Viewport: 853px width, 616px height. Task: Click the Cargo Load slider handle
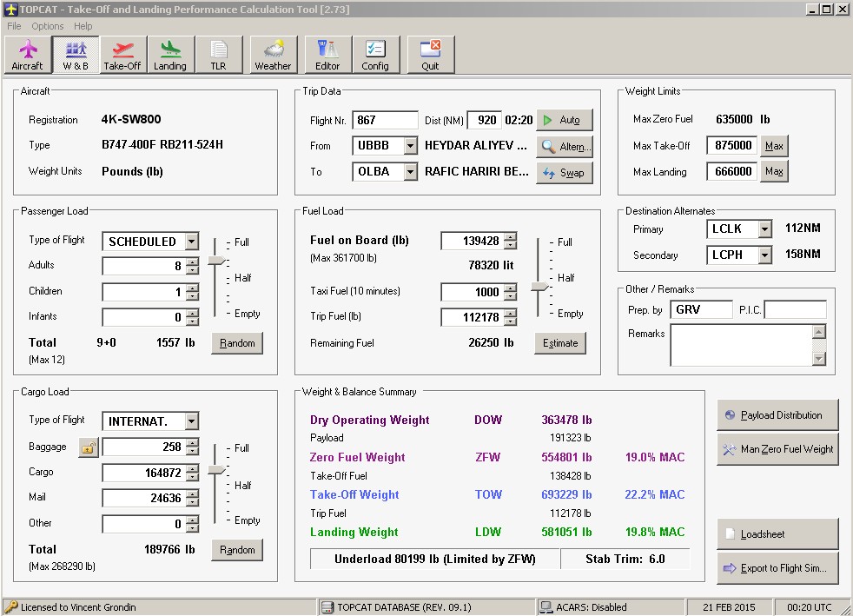click(216, 470)
